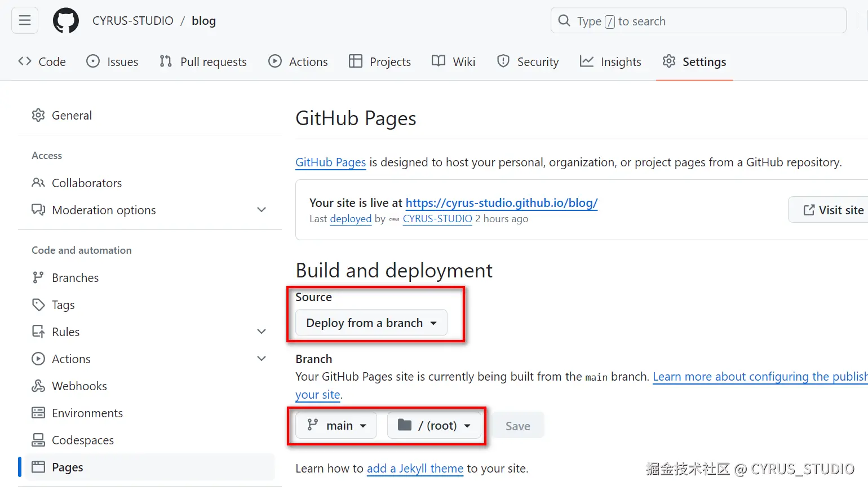Open the add a Jekyll theme link
Image resolution: width=868 pixels, height=490 pixels.
click(415, 469)
